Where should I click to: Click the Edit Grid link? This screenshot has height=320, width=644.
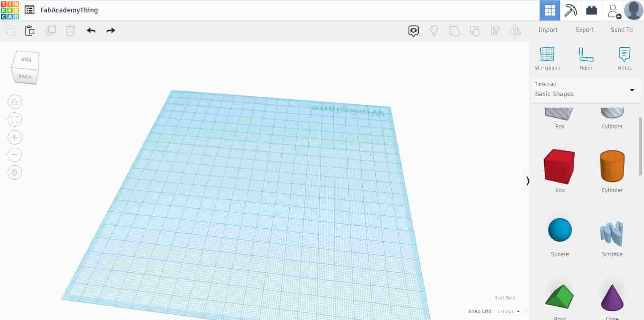(505, 298)
